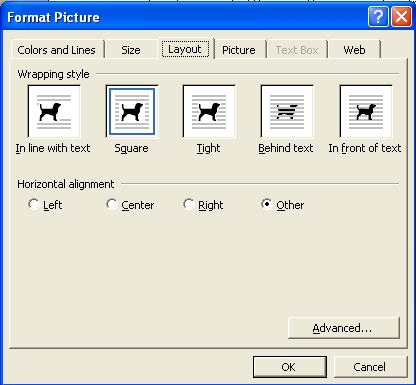Select the Left alignment radio button
416x385 pixels.
[33, 204]
